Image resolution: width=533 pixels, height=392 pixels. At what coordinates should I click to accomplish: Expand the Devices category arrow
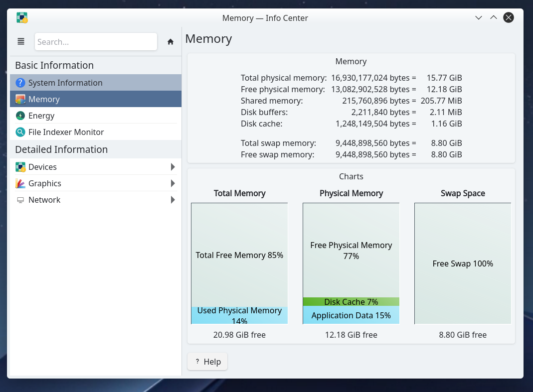pos(173,167)
